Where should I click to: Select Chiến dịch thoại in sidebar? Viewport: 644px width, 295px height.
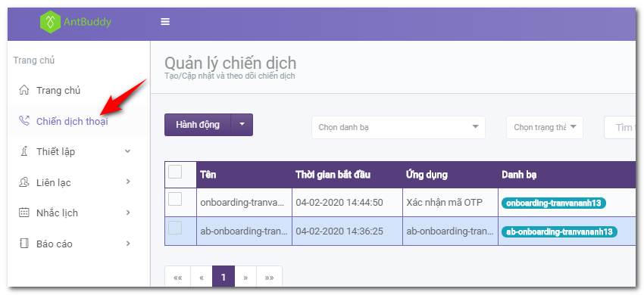72,122
